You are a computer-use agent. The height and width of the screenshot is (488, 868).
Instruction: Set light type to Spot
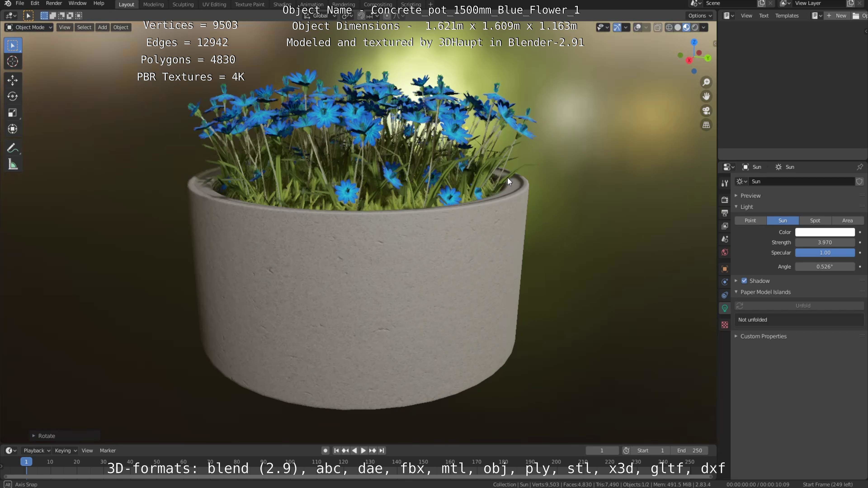point(815,221)
